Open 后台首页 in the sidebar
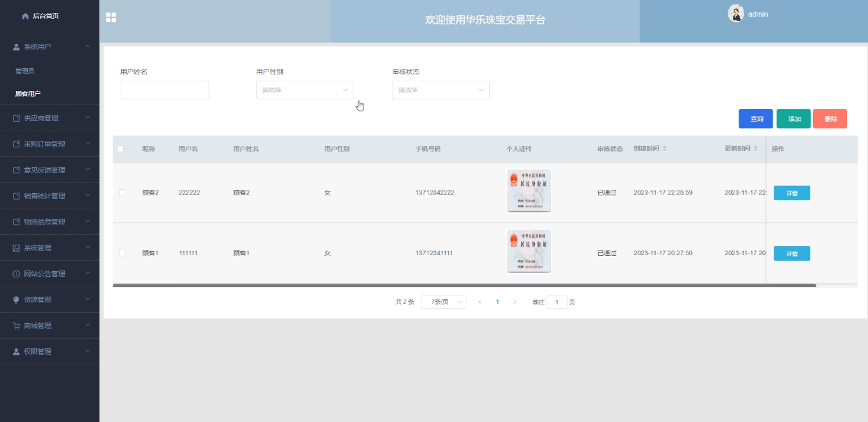This screenshot has height=422, width=868. 45,16
